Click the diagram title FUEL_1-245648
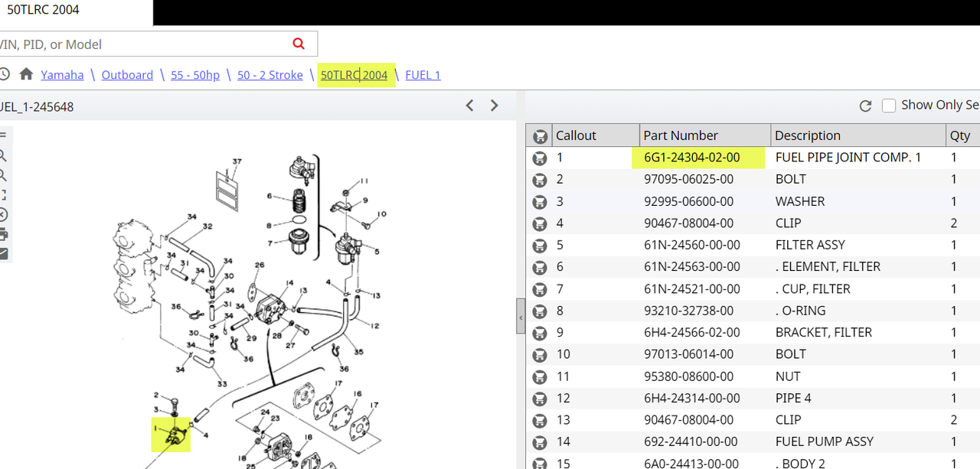The image size is (980, 469). [x=37, y=107]
